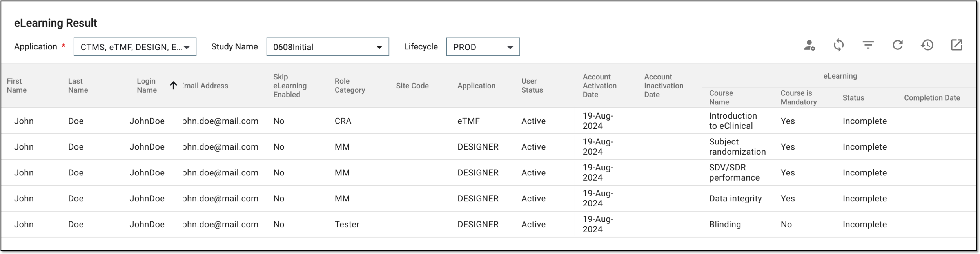Select the Introduction to eClinical course row
This screenshot has width=980, height=254.
coord(488,121)
